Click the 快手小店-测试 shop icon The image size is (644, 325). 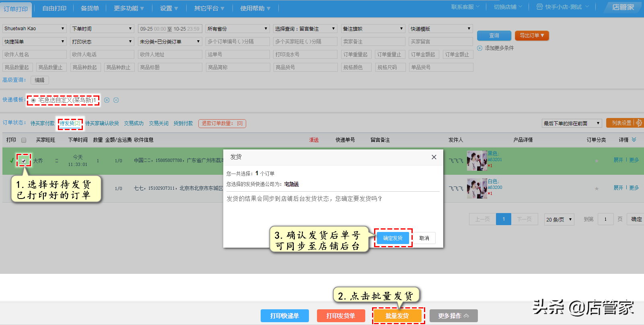click(x=539, y=7)
